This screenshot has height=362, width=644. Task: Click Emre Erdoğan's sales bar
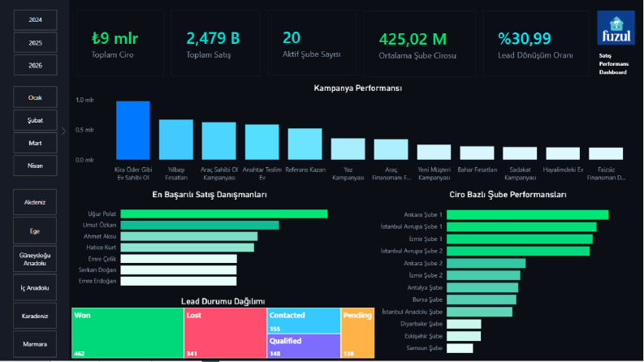click(x=179, y=281)
